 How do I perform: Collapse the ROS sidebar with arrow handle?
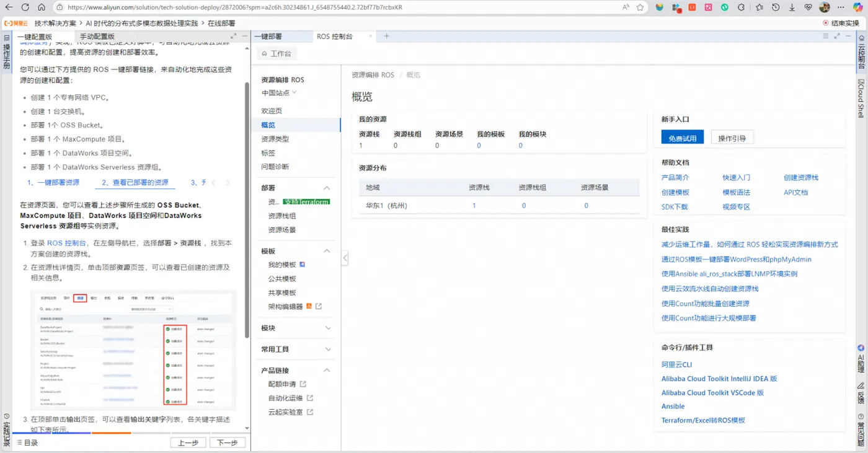click(x=345, y=258)
